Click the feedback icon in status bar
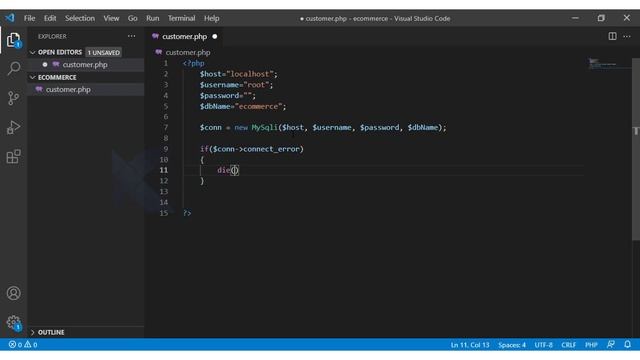The image size is (640, 360). (x=611, y=344)
